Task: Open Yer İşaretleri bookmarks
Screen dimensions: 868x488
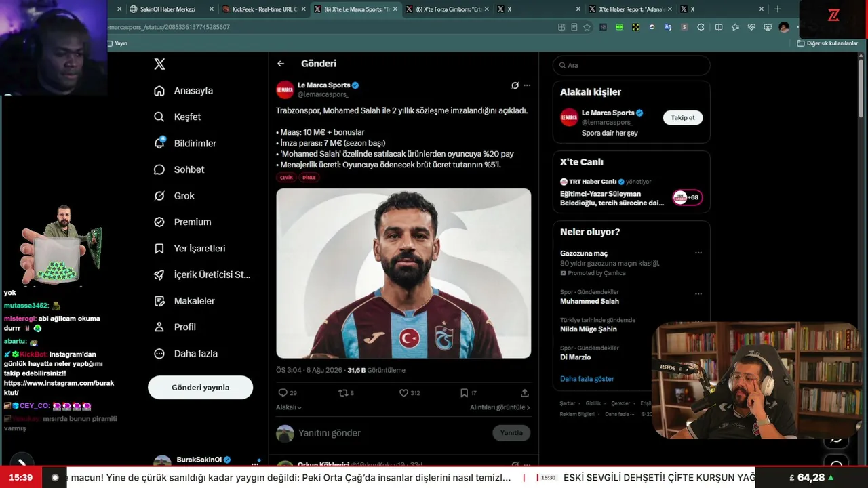Action: (189, 249)
